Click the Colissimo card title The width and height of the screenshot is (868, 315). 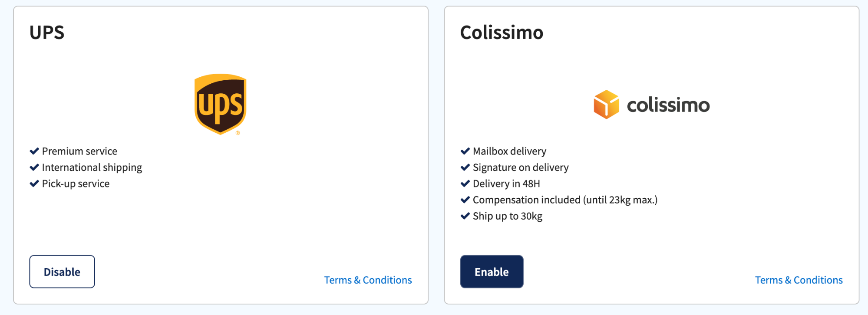click(502, 32)
